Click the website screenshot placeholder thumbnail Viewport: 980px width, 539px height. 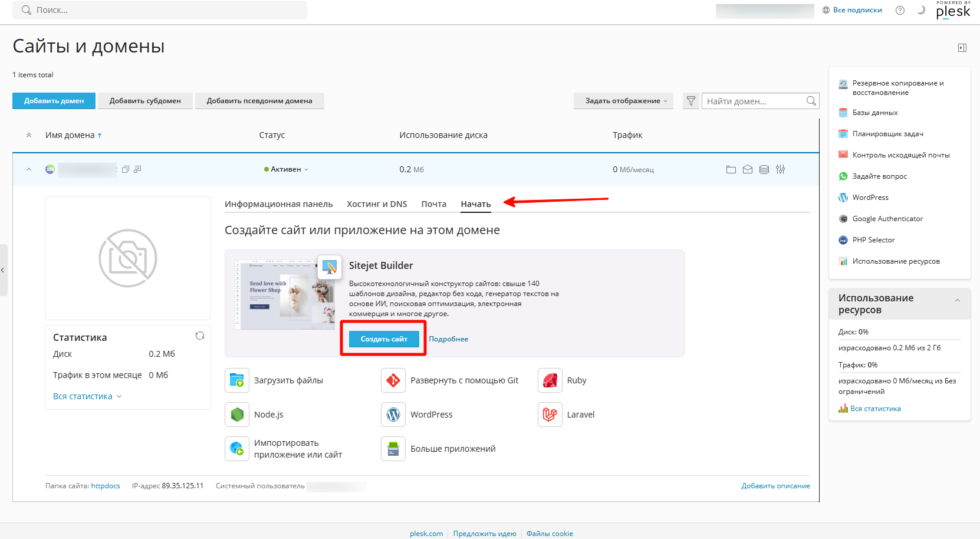coord(128,258)
